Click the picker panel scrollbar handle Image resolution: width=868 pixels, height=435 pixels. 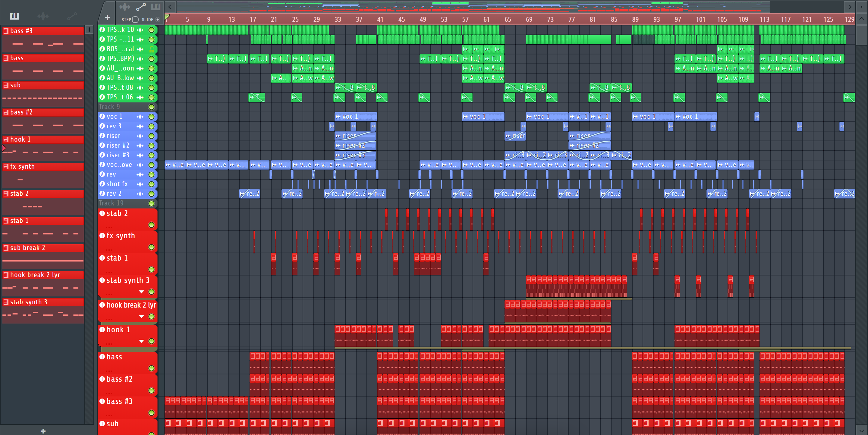pyautogui.click(x=89, y=30)
